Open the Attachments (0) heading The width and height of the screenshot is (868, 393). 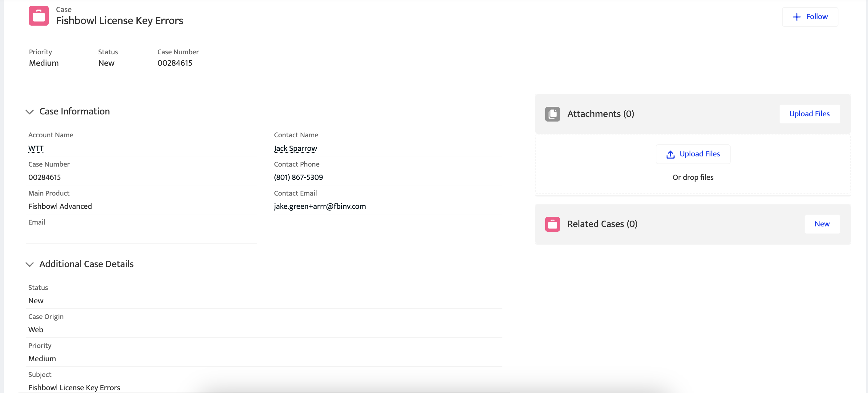tap(600, 114)
